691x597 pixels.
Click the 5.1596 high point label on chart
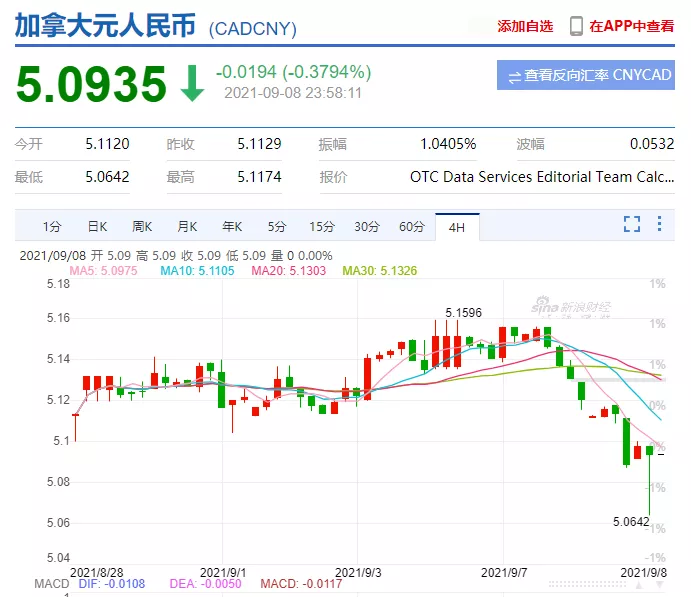tap(464, 313)
